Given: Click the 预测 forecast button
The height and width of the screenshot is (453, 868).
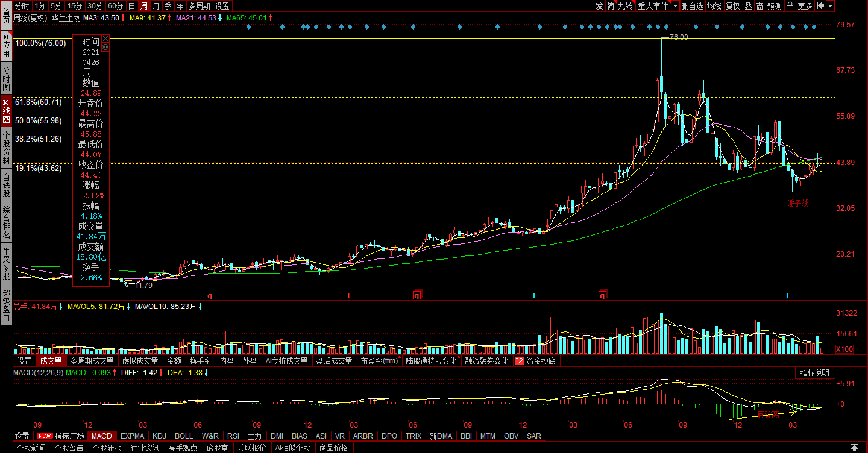Looking at the screenshot, I should (x=775, y=6).
